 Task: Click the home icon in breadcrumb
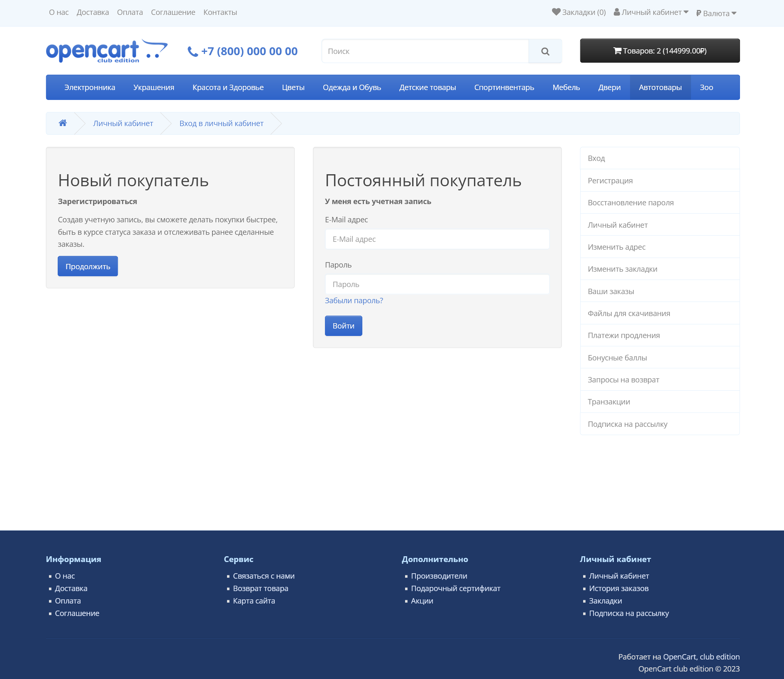tap(63, 123)
